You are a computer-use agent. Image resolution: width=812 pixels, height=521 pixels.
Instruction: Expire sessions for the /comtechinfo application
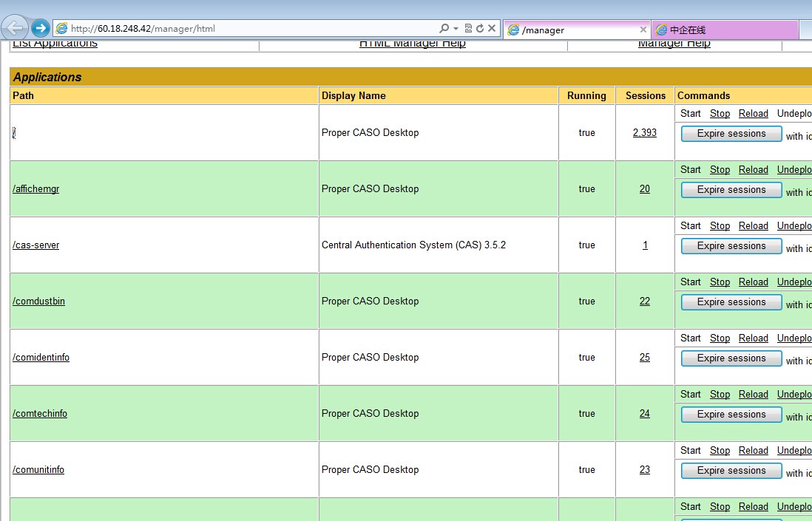pos(731,415)
